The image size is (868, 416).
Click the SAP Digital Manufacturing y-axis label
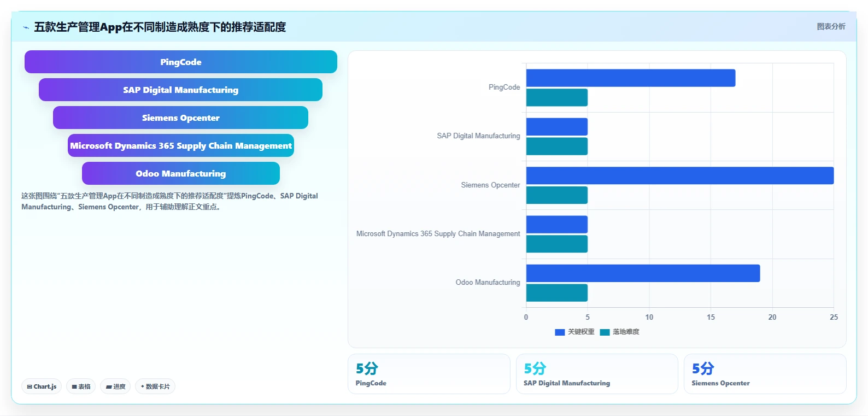tap(478, 136)
